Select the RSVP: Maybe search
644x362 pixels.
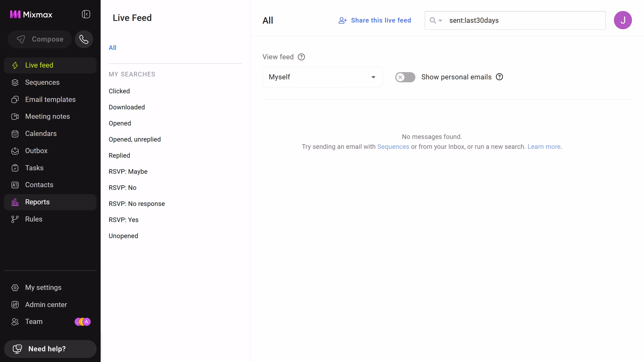pyautogui.click(x=128, y=172)
